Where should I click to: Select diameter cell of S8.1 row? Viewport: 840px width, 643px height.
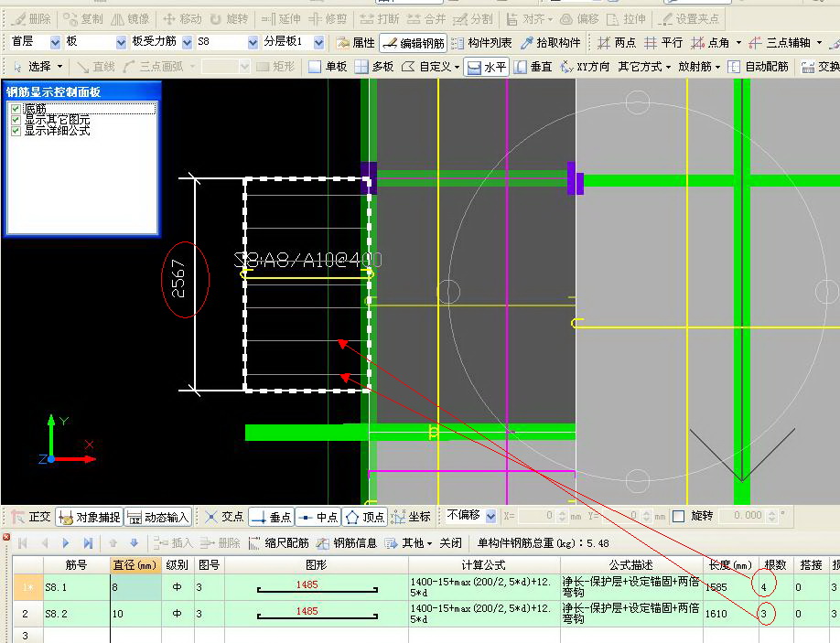[x=136, y=587]
